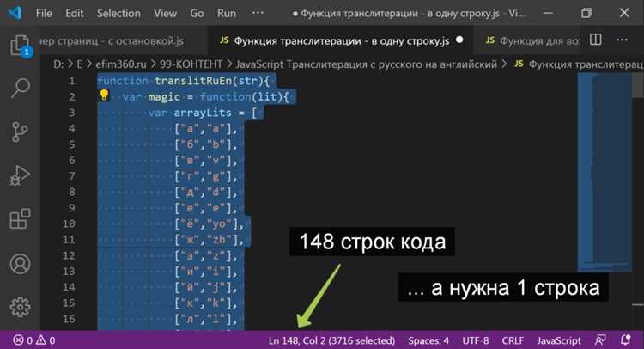Open the Explorer view in activity bar

(20, 46)
